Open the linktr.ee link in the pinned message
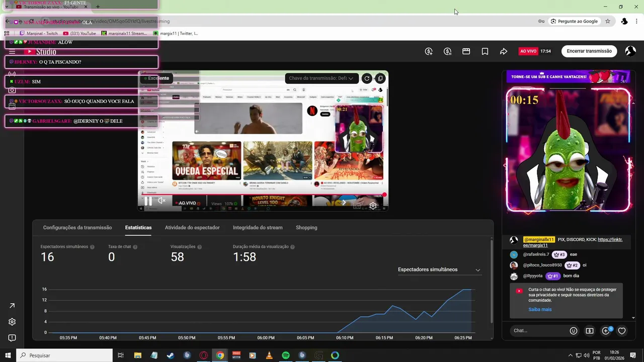 click(573, 242)
